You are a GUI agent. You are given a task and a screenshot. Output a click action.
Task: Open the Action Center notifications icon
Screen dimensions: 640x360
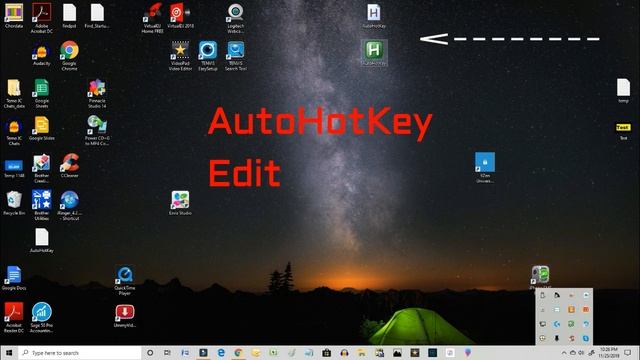[x=628, y=353]
